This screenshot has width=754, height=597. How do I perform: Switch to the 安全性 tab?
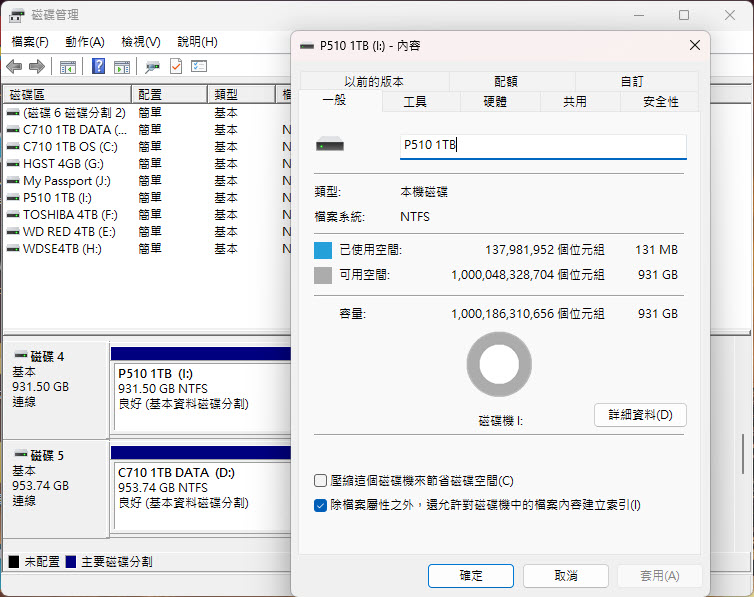click(661, 102)
